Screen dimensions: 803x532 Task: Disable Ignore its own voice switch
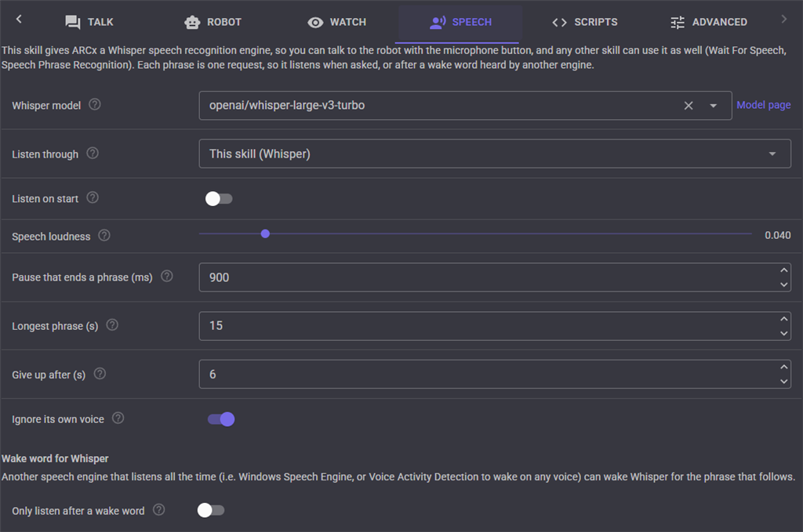click(221, 419)
